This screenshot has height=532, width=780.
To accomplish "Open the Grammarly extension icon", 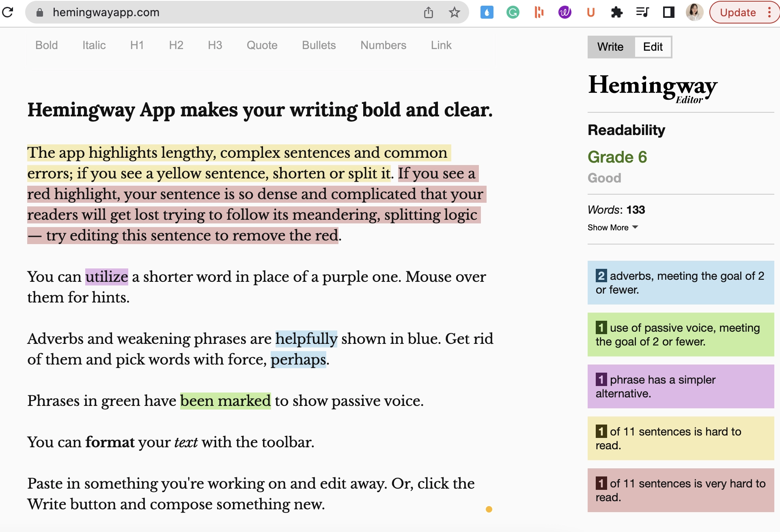I will tap(513, 13).
